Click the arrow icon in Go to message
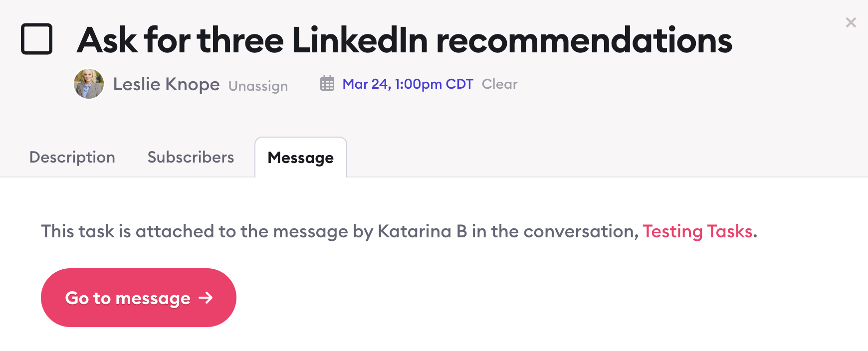Image resolution: width=868 pixels, height=351 pixels. 206,298
